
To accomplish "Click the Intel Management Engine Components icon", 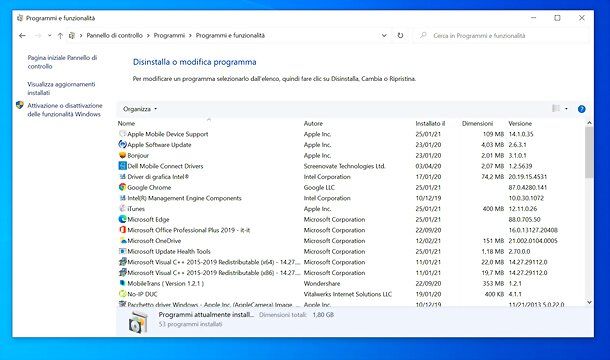I will [x=123, y=198].
